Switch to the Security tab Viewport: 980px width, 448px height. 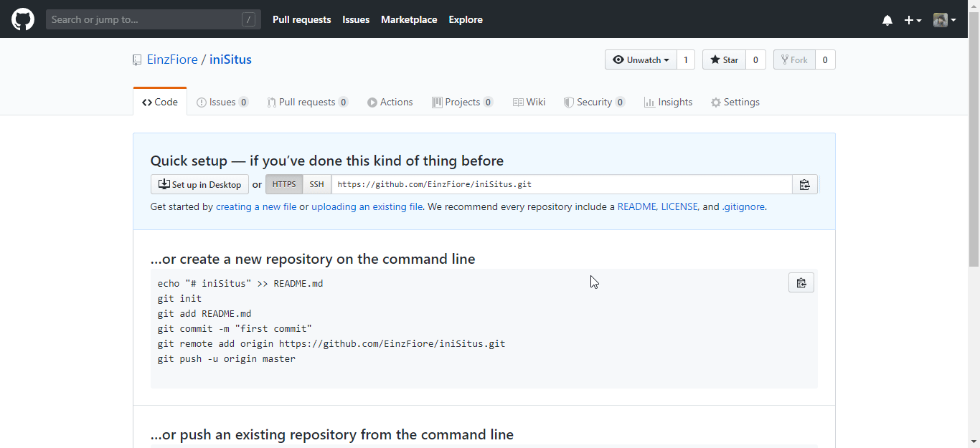pyautogui.click(x=595, y=102)
